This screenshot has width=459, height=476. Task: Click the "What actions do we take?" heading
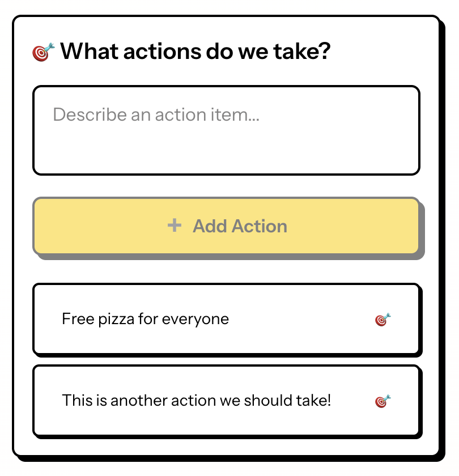195,52
